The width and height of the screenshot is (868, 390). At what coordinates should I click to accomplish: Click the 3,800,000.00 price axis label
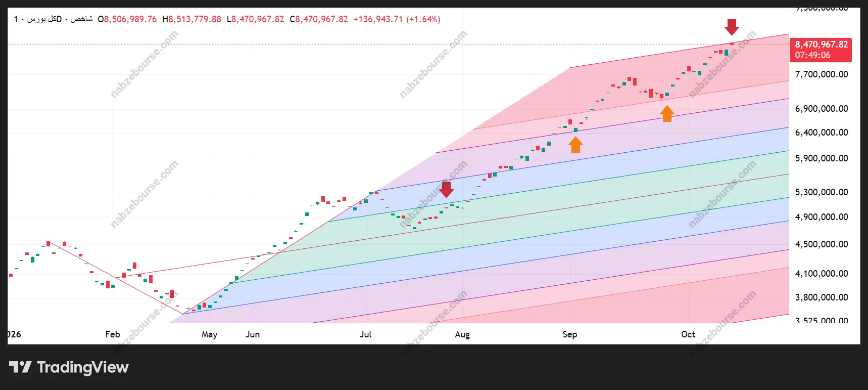pyautogui.click(x=822, y=297)
